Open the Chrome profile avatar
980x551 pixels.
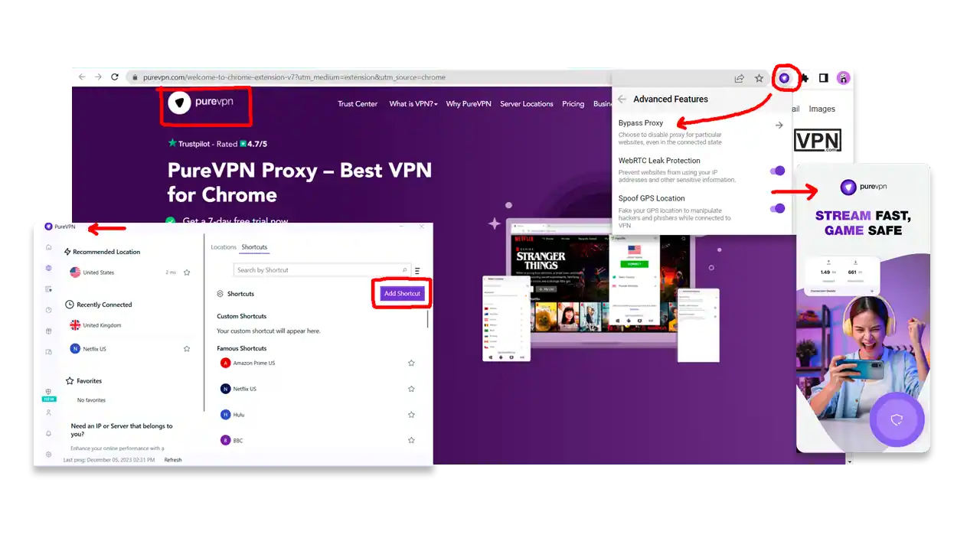click(843, 77)
